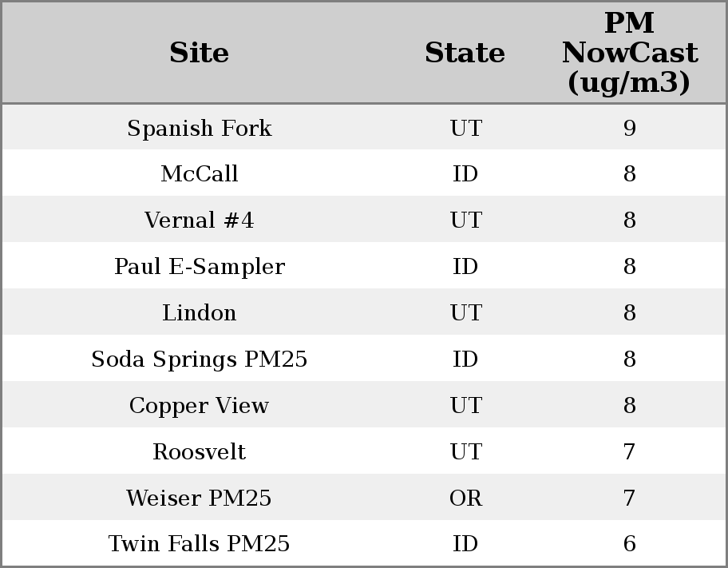This screenshot has height=568, width=728.
Task: Click the McCall site name
Action: click(x=199, y=174)
